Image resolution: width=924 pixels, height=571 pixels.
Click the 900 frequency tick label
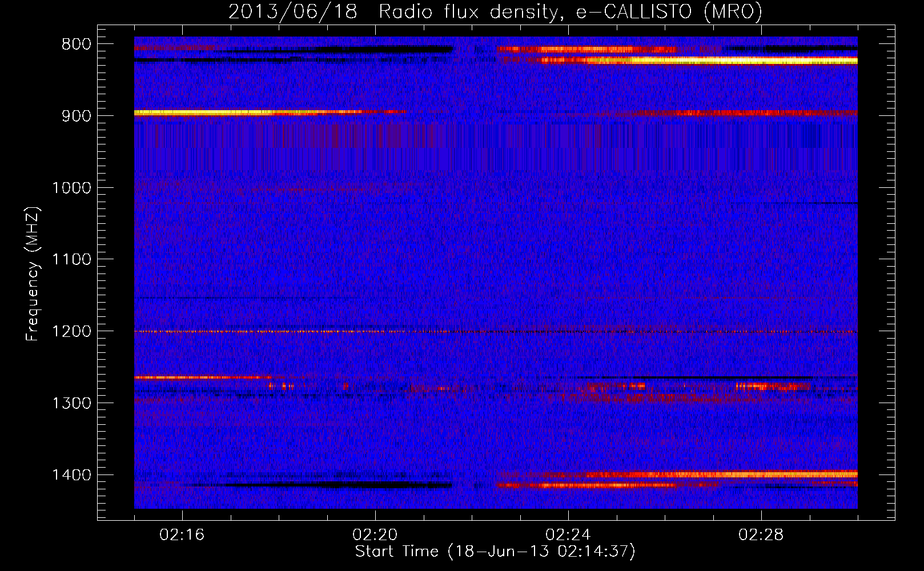click(x=76, y=116)
